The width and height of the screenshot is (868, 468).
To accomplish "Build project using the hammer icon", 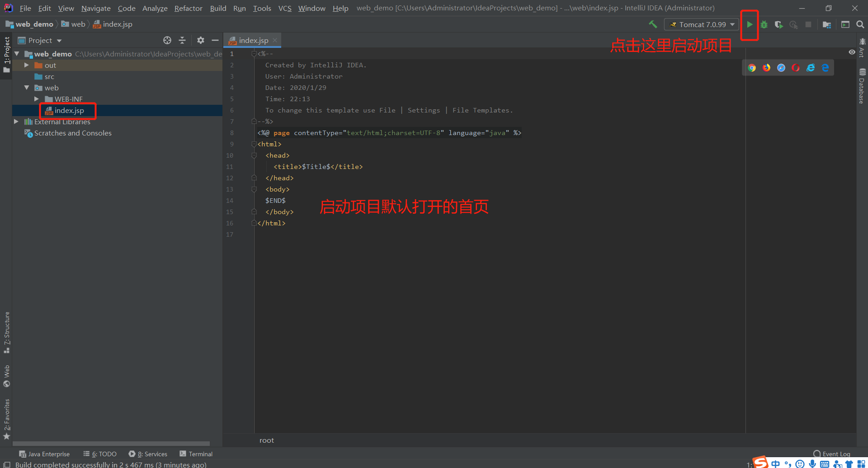I will pyautogui.click(x=653, y=24).
